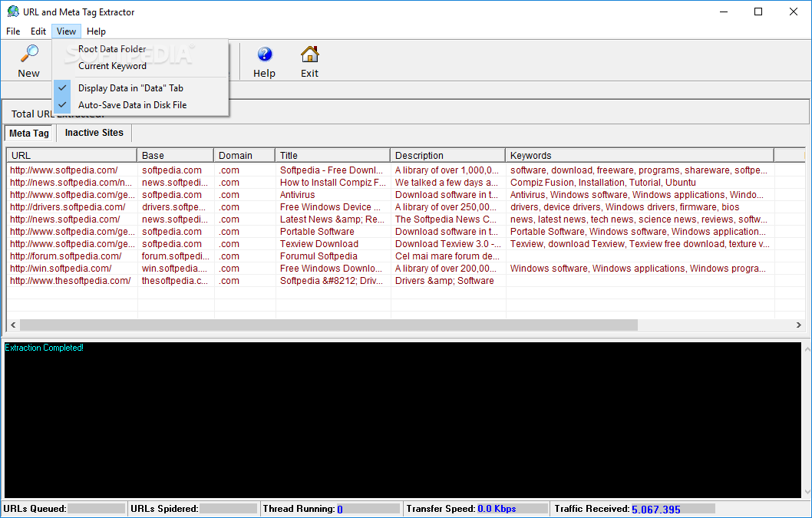Click the title cell 'Antivirus'

[297, 195]
